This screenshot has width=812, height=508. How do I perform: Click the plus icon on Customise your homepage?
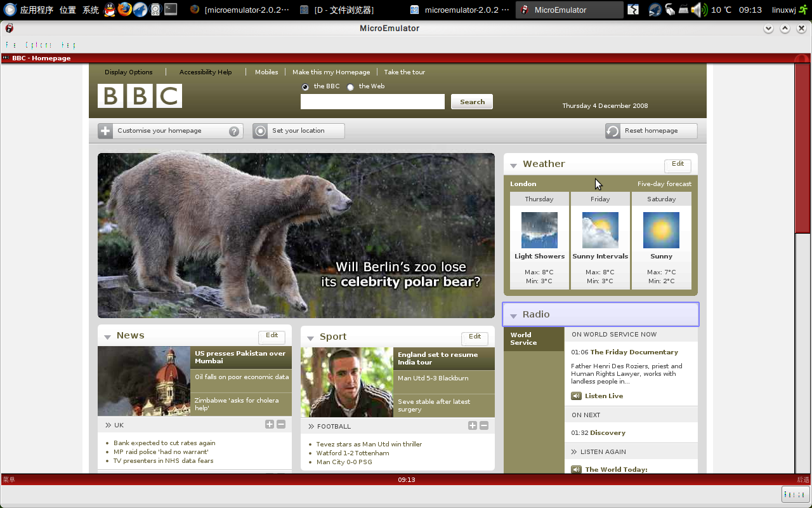(105, 131)
